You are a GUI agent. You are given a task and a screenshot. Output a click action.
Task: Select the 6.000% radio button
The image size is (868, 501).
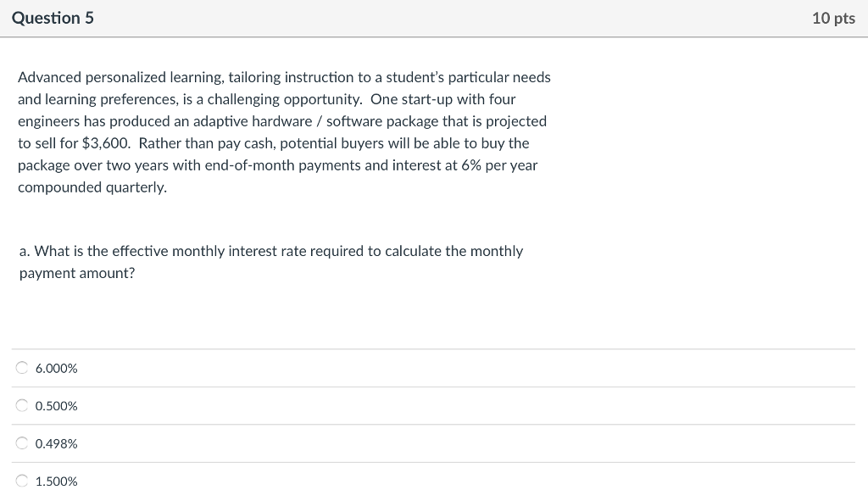21,368
